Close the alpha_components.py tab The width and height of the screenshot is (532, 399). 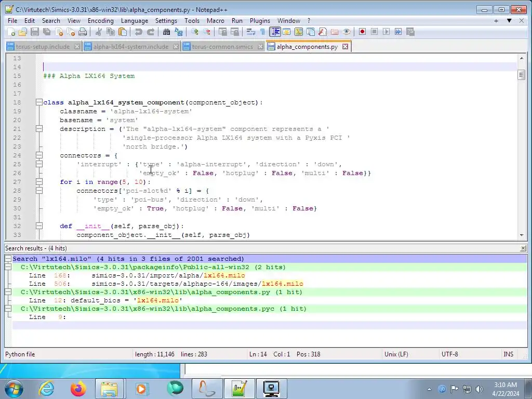(x=345, y=46)
